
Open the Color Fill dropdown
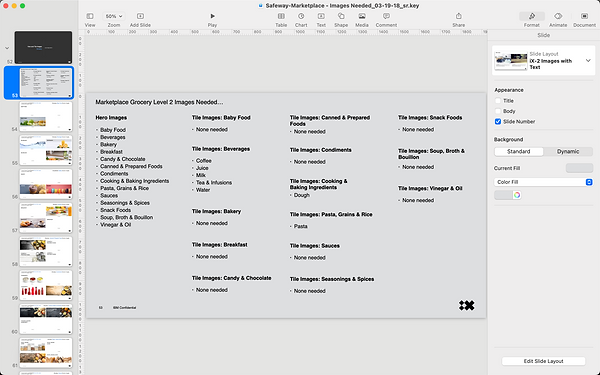543,182
